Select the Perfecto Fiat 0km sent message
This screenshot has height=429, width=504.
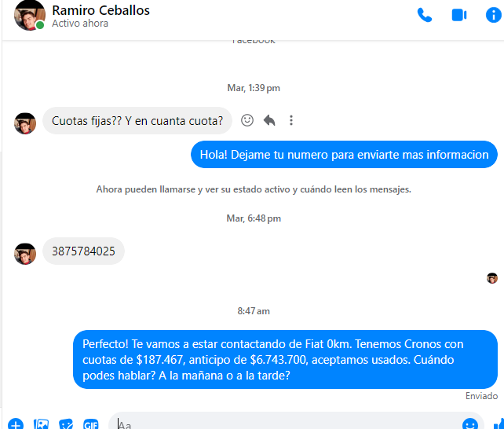(285, 360)
